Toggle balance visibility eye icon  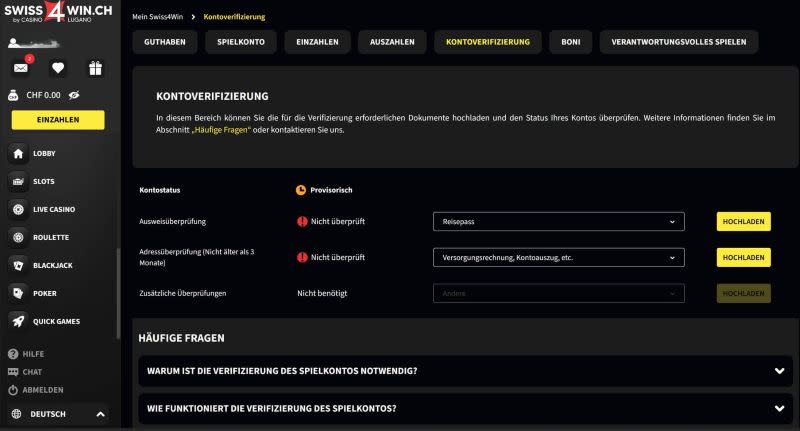click(x=74, y=95)
